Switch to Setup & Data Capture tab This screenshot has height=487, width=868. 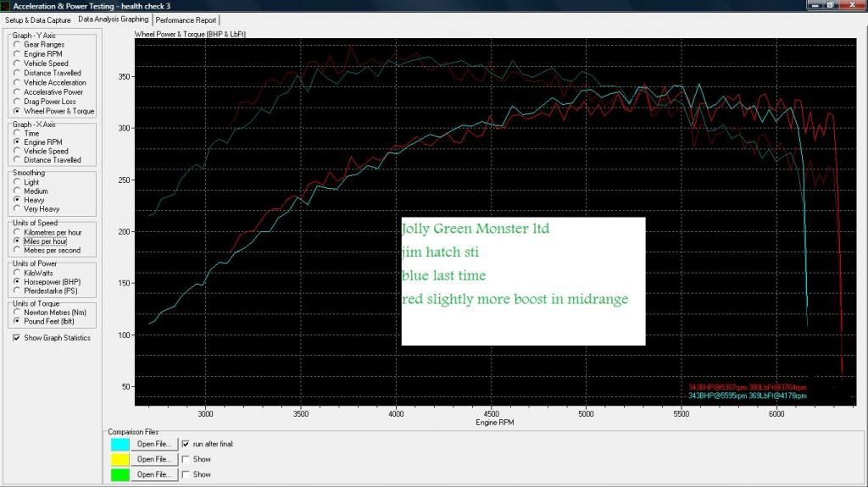point(38,19)
